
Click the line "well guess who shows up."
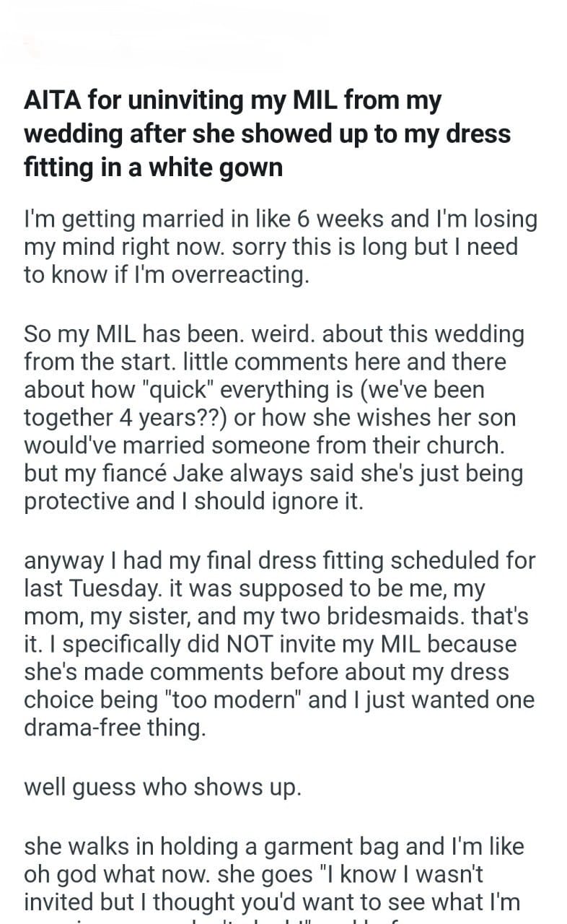click(162, 788)
